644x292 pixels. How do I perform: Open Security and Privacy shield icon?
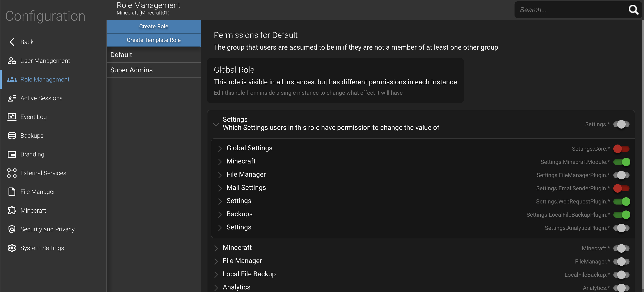click(12, 229)
